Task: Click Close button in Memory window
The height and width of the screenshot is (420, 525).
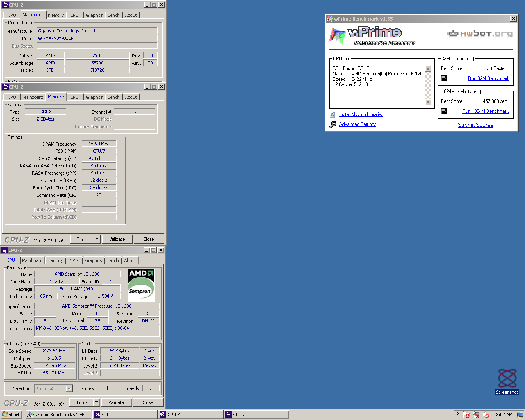Action: pyautogui.click(x=149, y=239)
